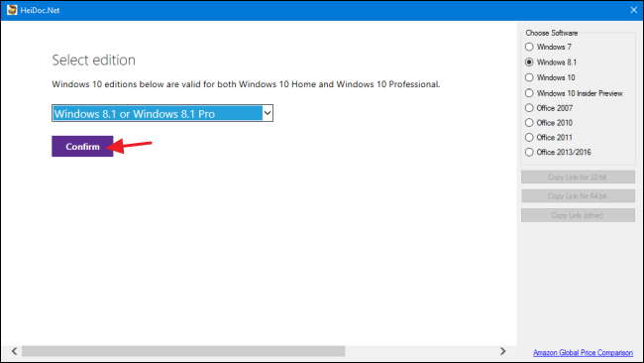Click the horizontal scrollbar right arrow

click(502, 351)
